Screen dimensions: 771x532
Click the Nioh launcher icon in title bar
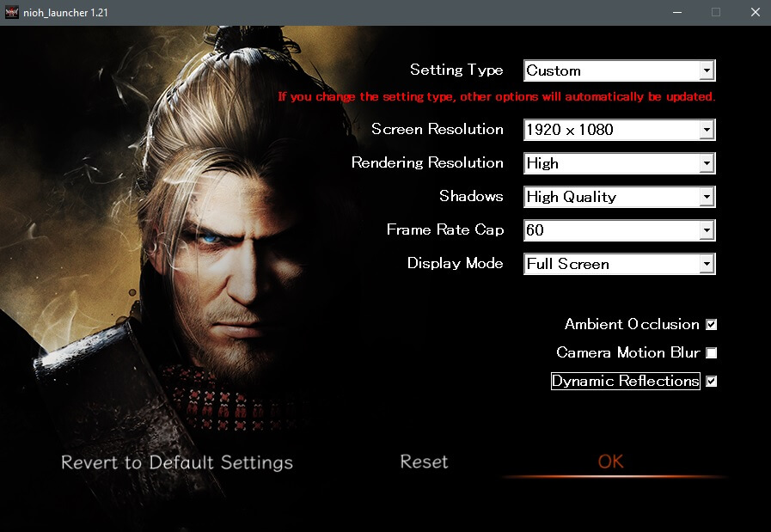point(13,13)
